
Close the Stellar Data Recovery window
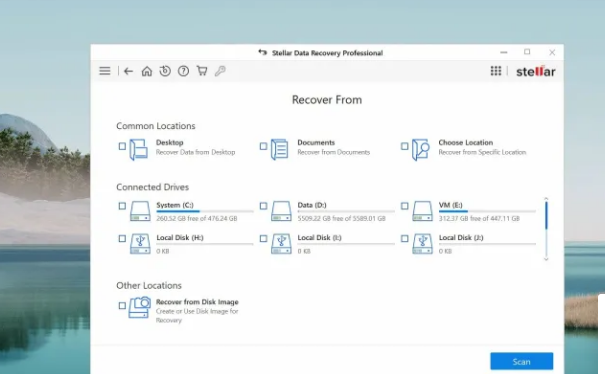tap(552, 52)
